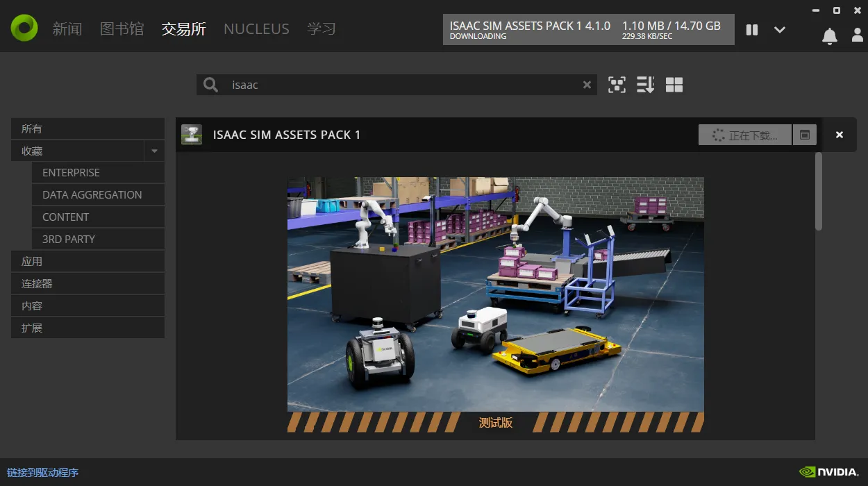
Task: Pause the Isaac Sim Assets download
Action: pyautogui.click(x=752, y=30)
